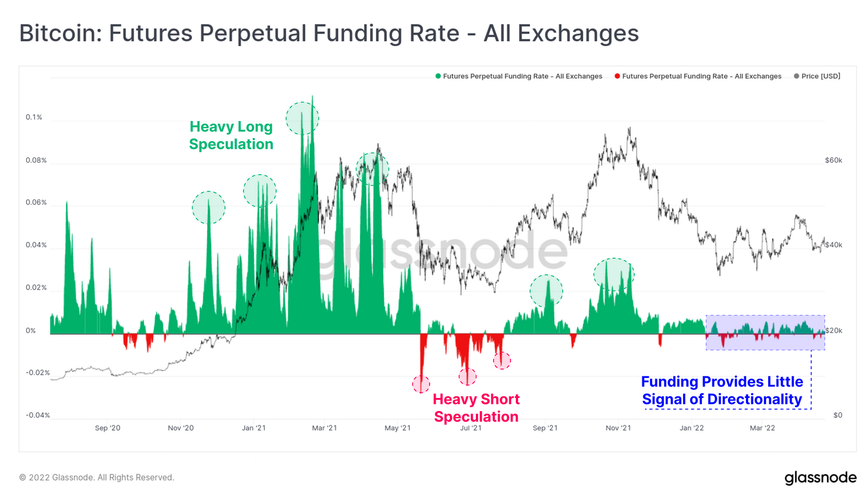The image size is (868, 500).
Task: Toggle green Funding Rate legend entry
Action: pyautogui.click(x=519, y=76)
